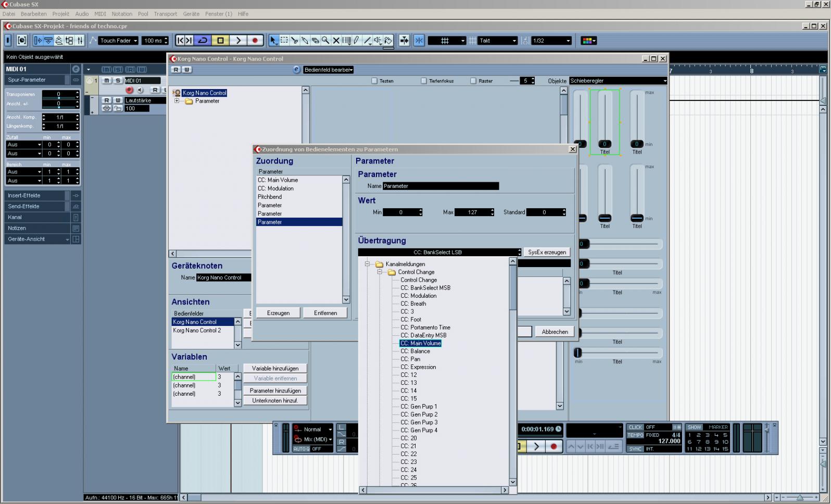The width and height of the screenshot is (831, 504).
Task: Expand the Parameter folder in device tree
Action: click(177, 101)
